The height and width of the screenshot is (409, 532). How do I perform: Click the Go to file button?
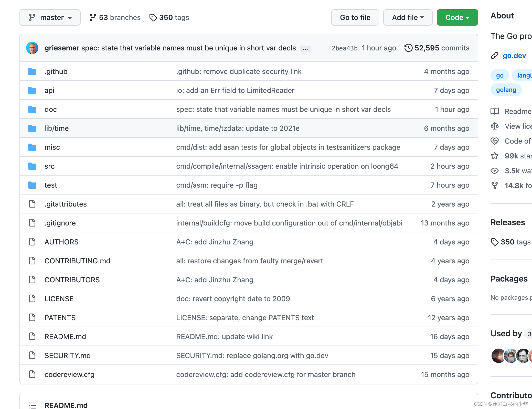355,17
